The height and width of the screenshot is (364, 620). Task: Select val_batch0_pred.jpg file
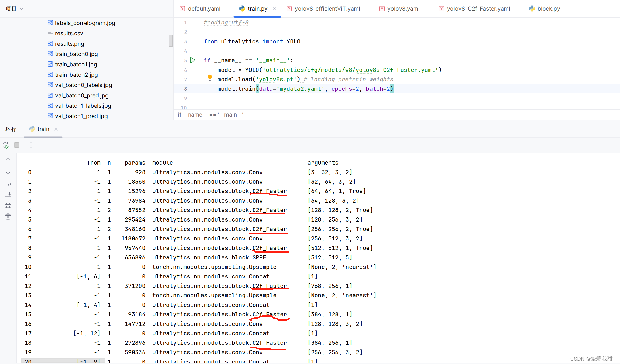pos(82,95)
